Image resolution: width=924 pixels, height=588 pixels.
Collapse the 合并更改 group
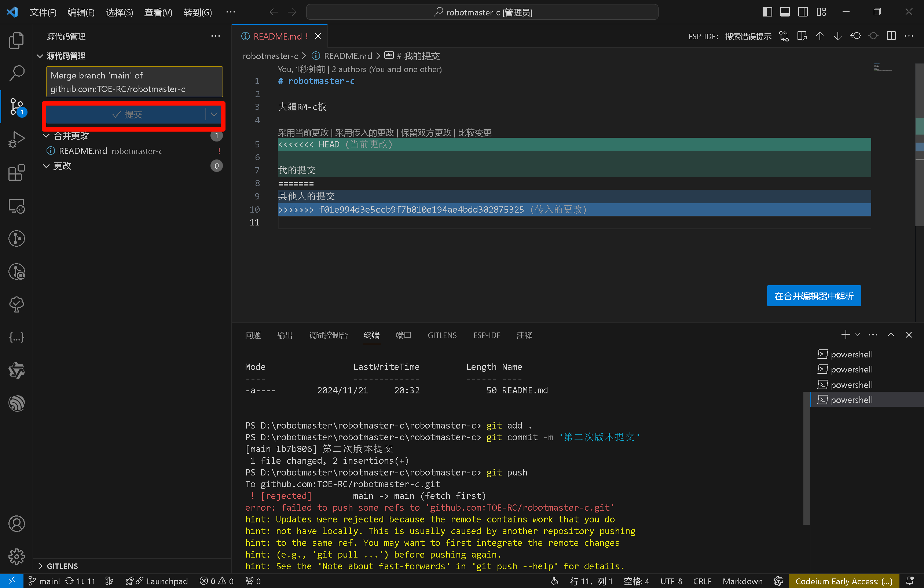tap(46, 136)
